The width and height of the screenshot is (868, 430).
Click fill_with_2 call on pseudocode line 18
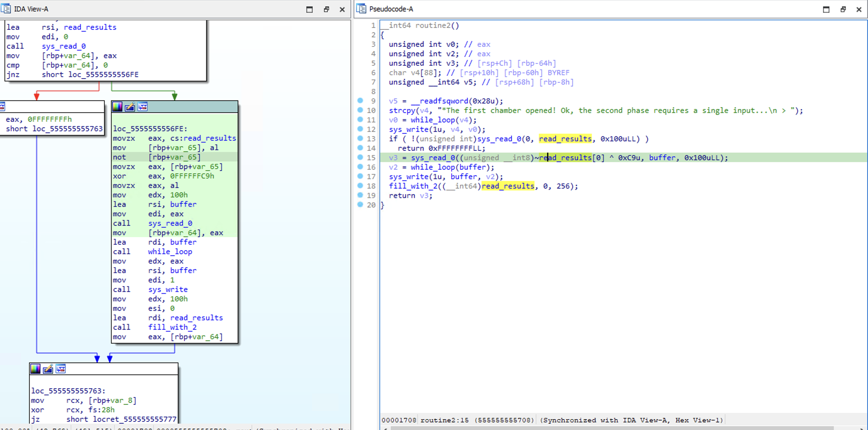(x=413, y=186)
